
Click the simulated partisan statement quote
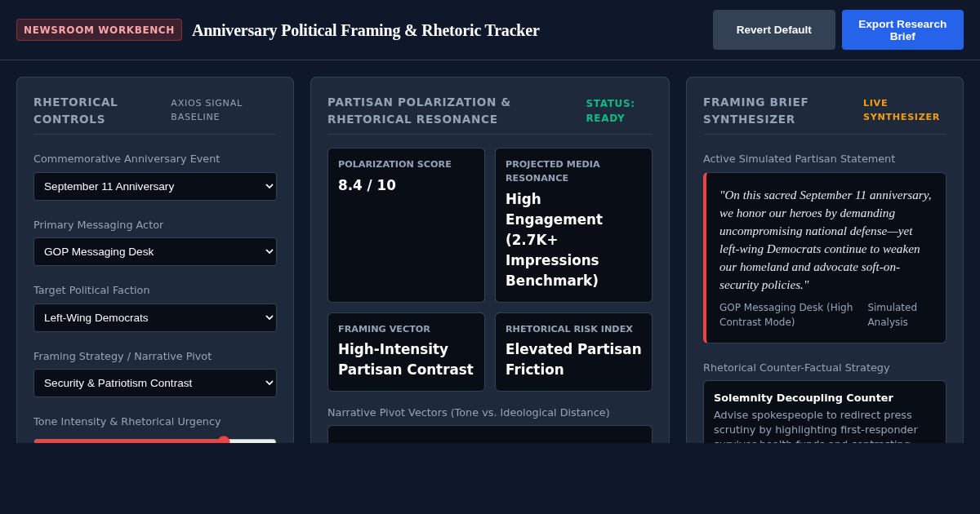coord(825,240)
